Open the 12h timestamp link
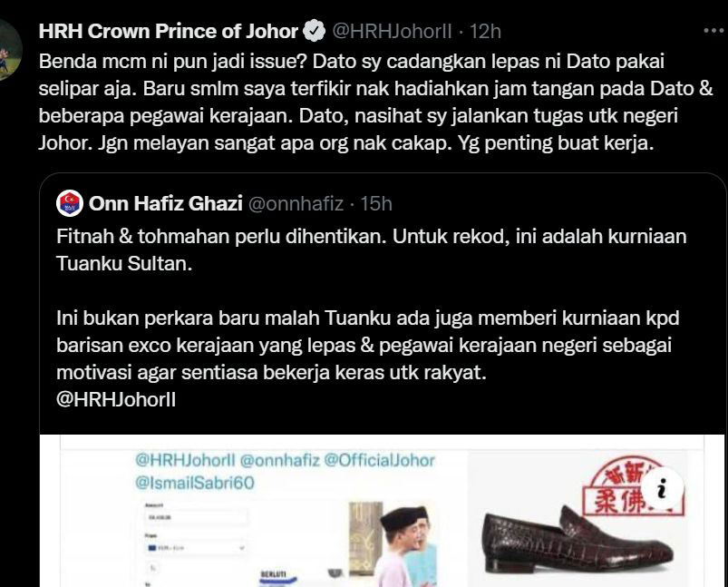 [x=485, y=31]
